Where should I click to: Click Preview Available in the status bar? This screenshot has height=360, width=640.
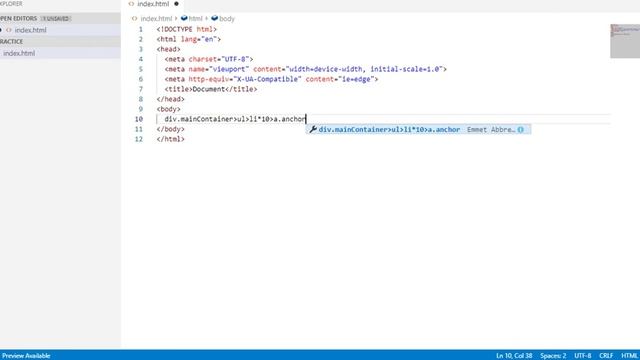click(26, 356)
